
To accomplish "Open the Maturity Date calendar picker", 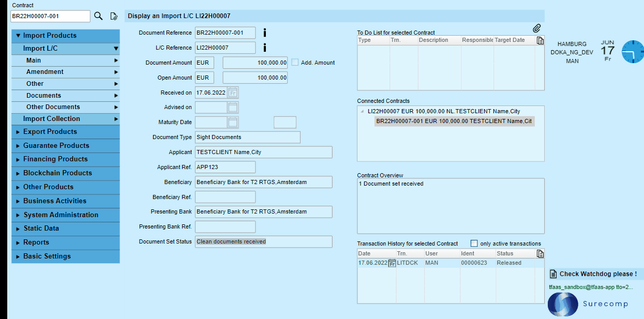I will tap(233, 123).
